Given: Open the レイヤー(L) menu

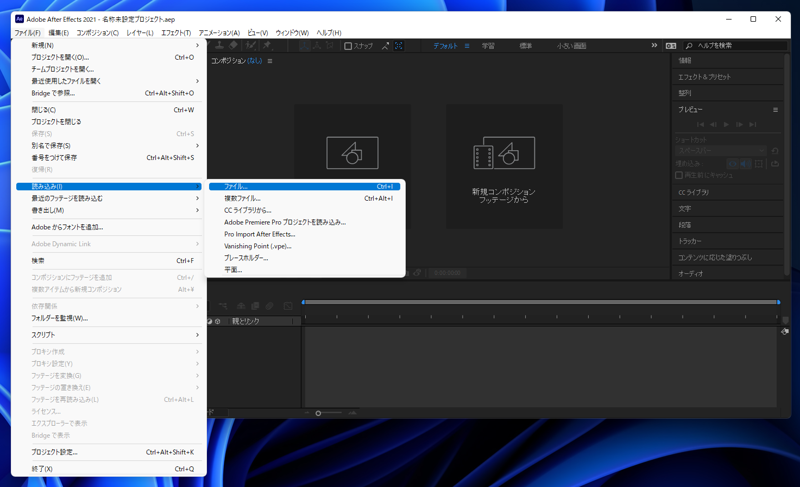Looking at the screenshot, I should pyautogui.click(x=140, y=33).
